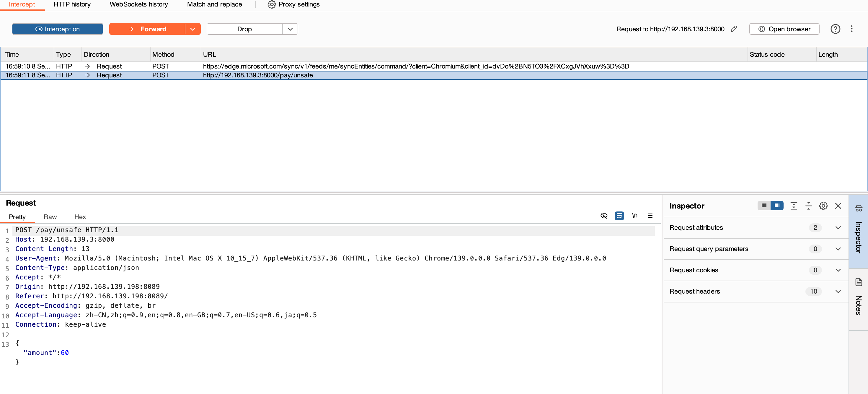Click the Open browser button
This screenshot has height=394, width=868.
coord(784,29)
